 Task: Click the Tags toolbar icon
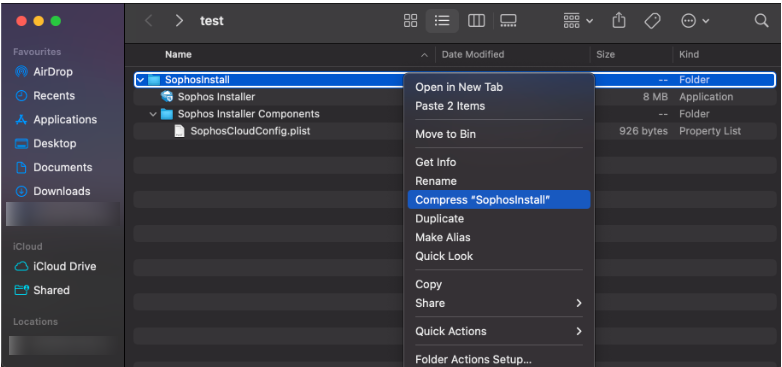tap(652, 20)
